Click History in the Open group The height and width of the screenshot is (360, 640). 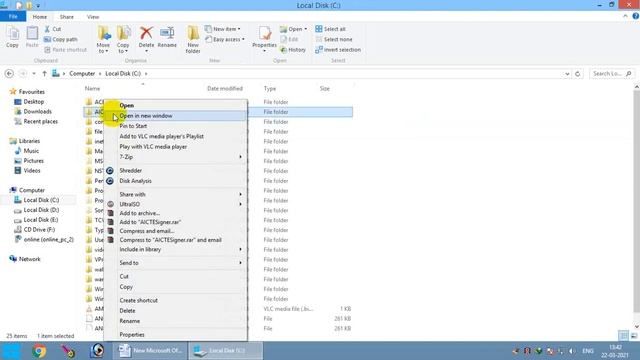click(x=293, y=50)
